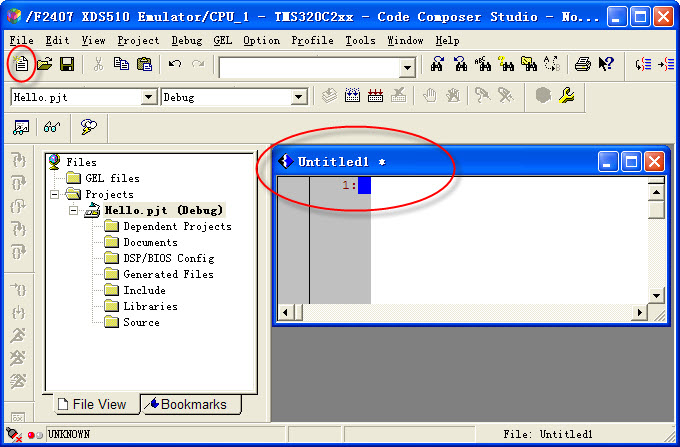This screenshot has width=680, height=447.
Task: Open the search text combo dropdown arrow
Action: coord(407,68)
